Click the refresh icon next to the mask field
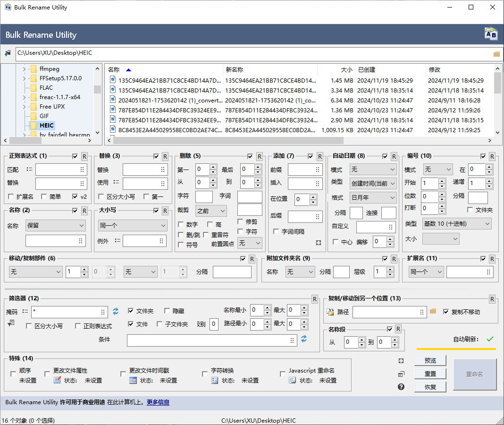The width and height of the screenshot is (504, 425). 115,312
